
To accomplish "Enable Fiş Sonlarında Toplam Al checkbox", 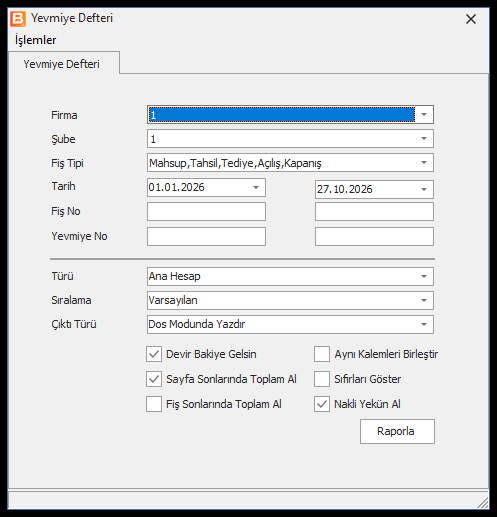I will click(x=154, y=404).
